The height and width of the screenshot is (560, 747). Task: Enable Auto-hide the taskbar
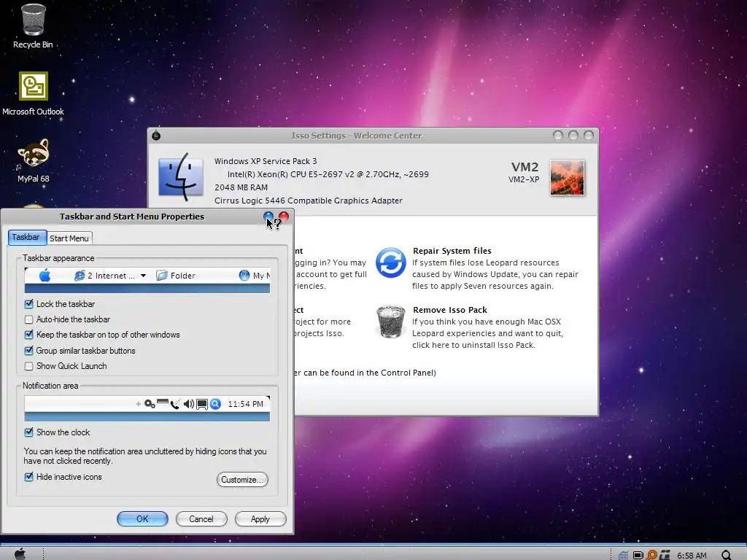[28, 319]
